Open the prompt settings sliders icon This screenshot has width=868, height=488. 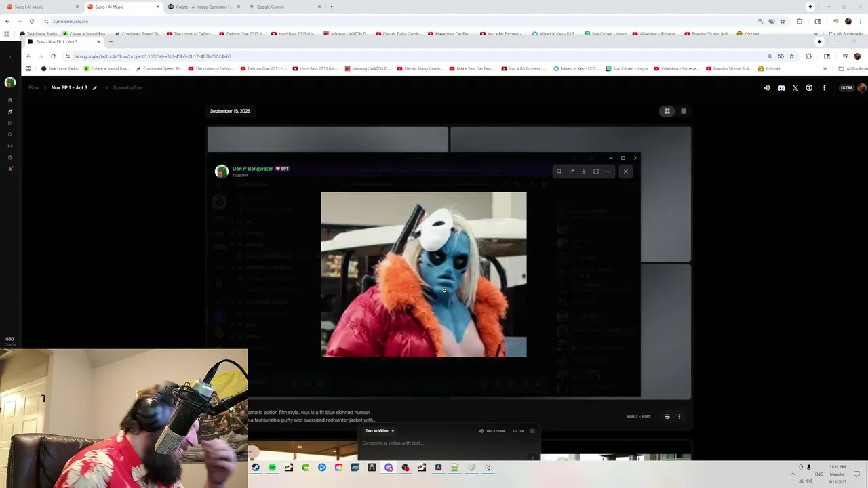(532, 430)
